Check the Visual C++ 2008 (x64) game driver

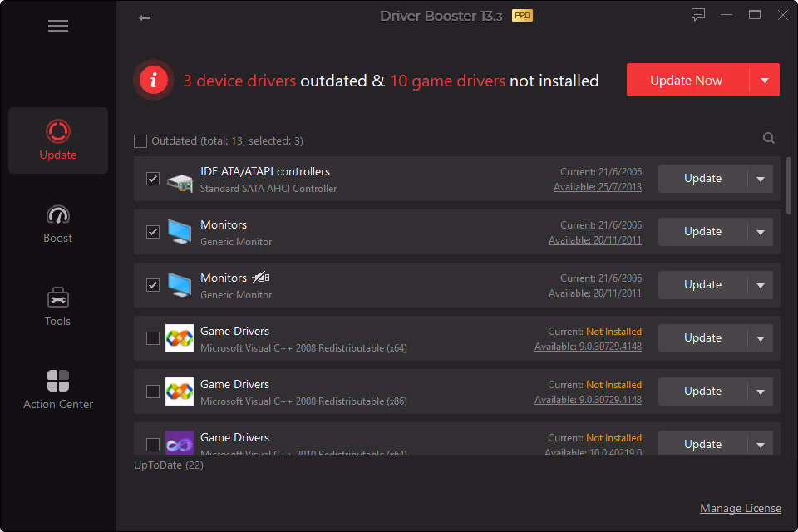point(153,338)
